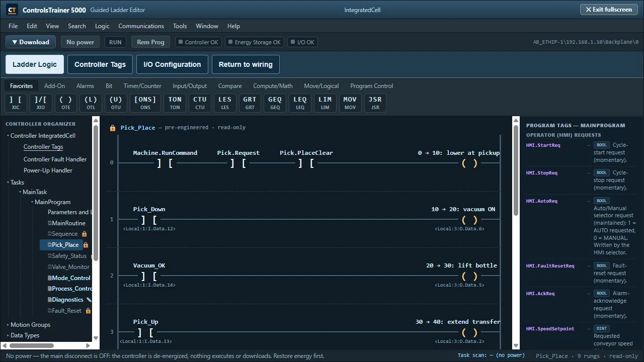
Task: Insert an ONS one-shot instruction
Action: (145, 103)
